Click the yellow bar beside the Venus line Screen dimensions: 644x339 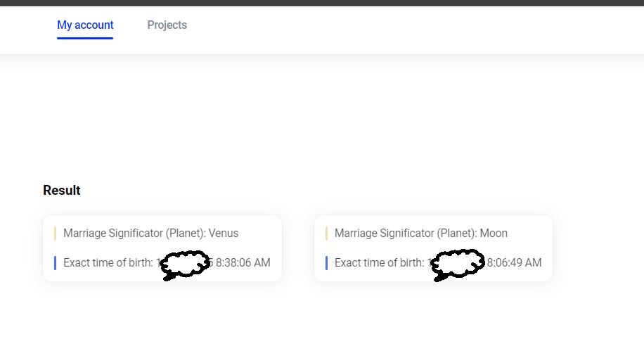click(x=55, y=234)
